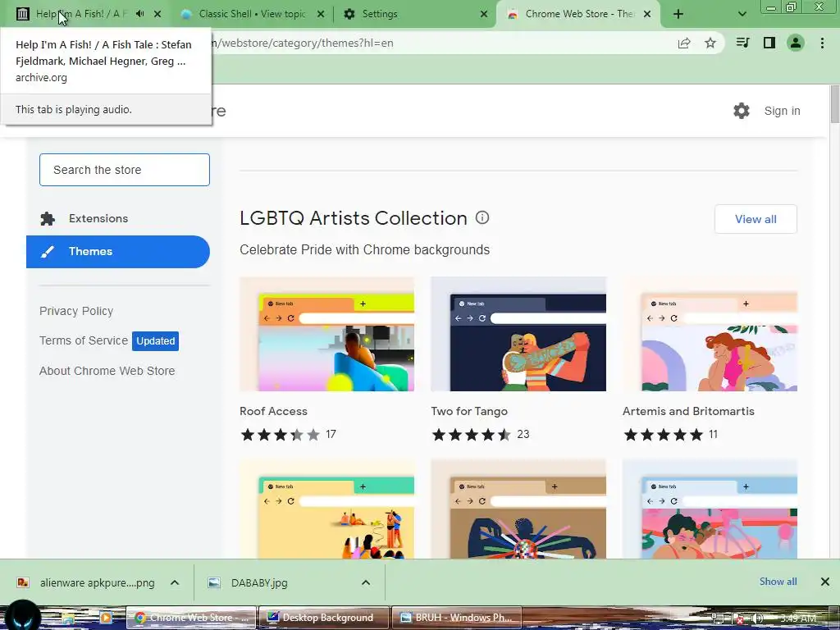The image size is (840, 630).
Task: Expand options for DABABY.jpg download
Action: pyautogui.click(x=366, y=582)
